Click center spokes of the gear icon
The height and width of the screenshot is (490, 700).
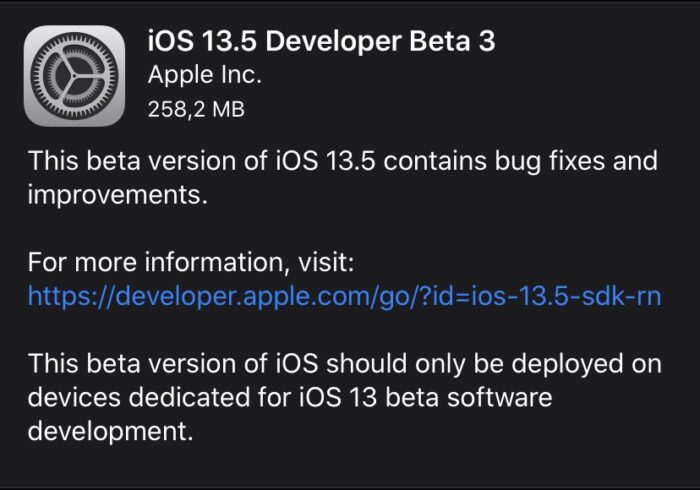coord(74,76)
